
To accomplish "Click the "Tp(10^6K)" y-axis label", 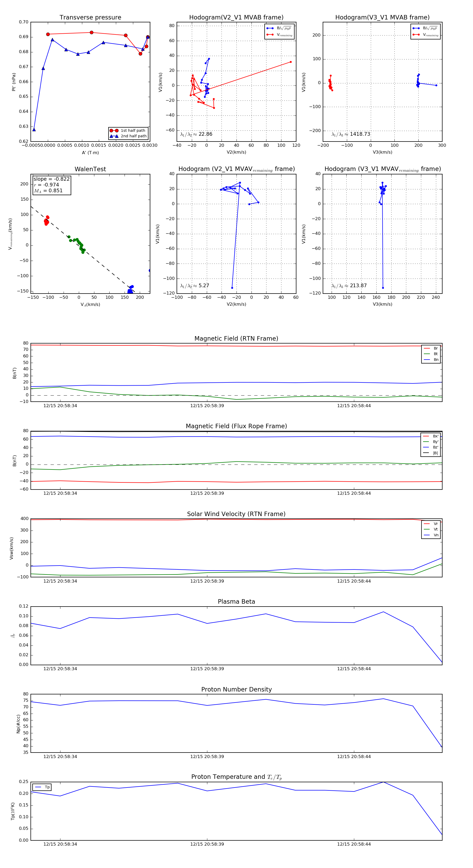I will pos(13,811).
